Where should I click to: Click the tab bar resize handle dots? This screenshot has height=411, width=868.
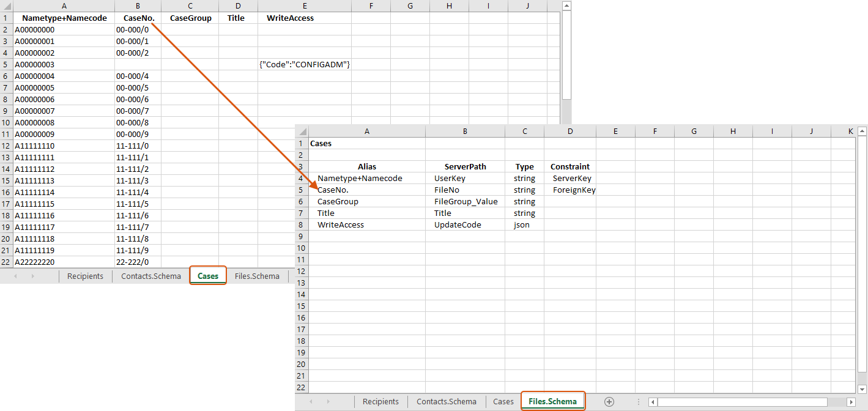pyautogui.click(x=639, y=402)
